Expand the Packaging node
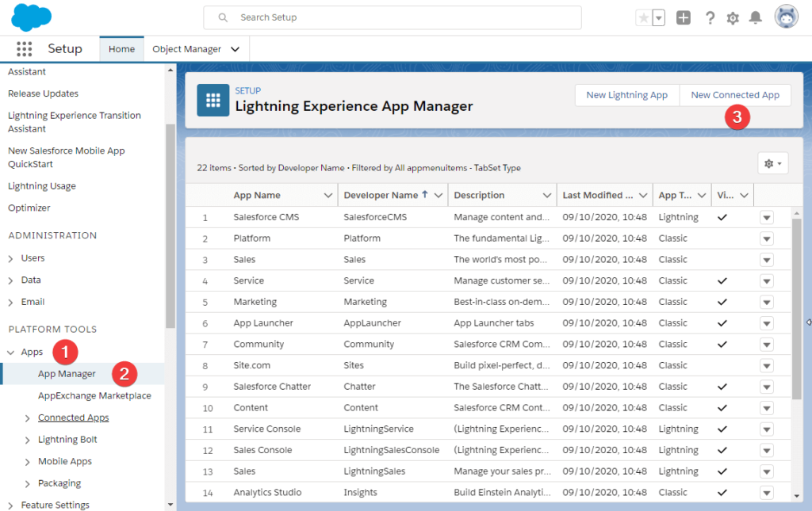The height and width of the screenshot is (511, 812). click(x=28, y=484)
